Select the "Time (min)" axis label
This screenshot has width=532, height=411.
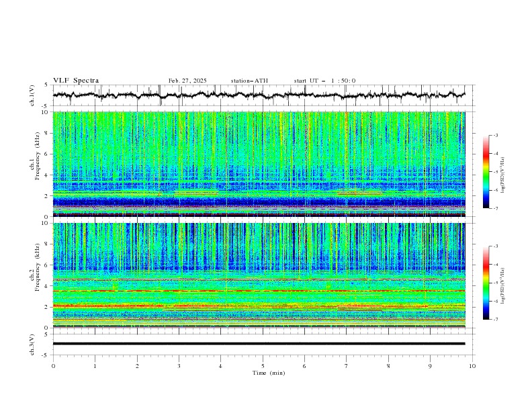click(x=269, y=373)
